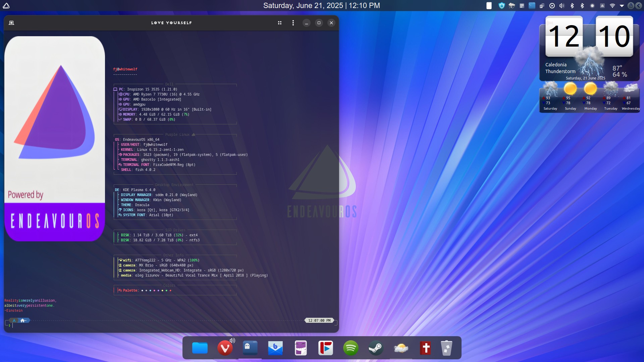Click the date and time in panel
644x362 pixels.
click(321, 6)
